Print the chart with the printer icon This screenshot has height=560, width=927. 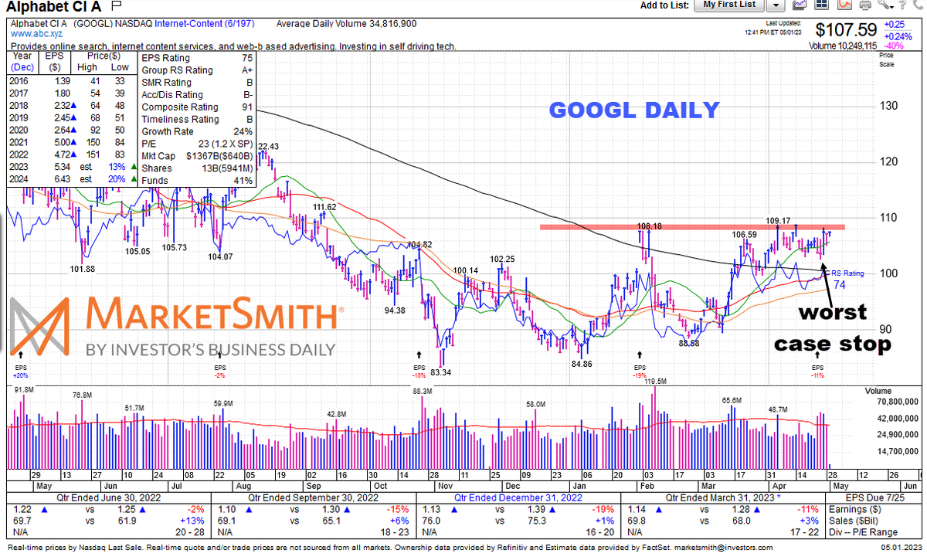point(865,5)
